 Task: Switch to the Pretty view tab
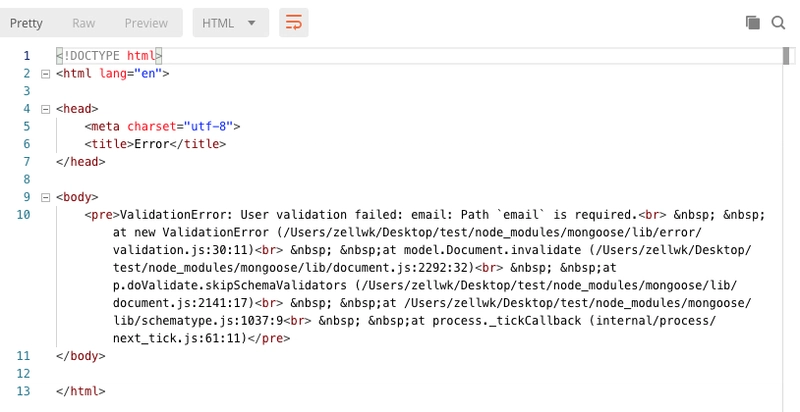tap(25, 22)
